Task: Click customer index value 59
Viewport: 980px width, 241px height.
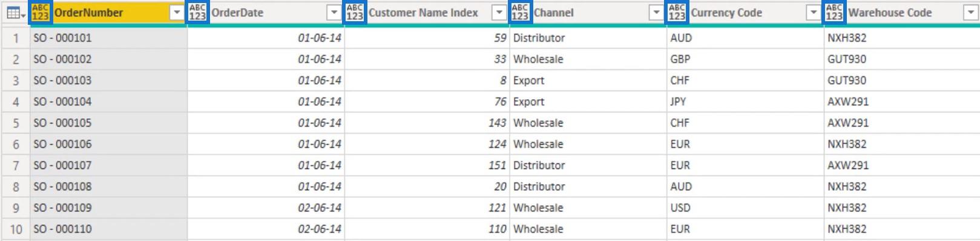Action: click(427, 38)
